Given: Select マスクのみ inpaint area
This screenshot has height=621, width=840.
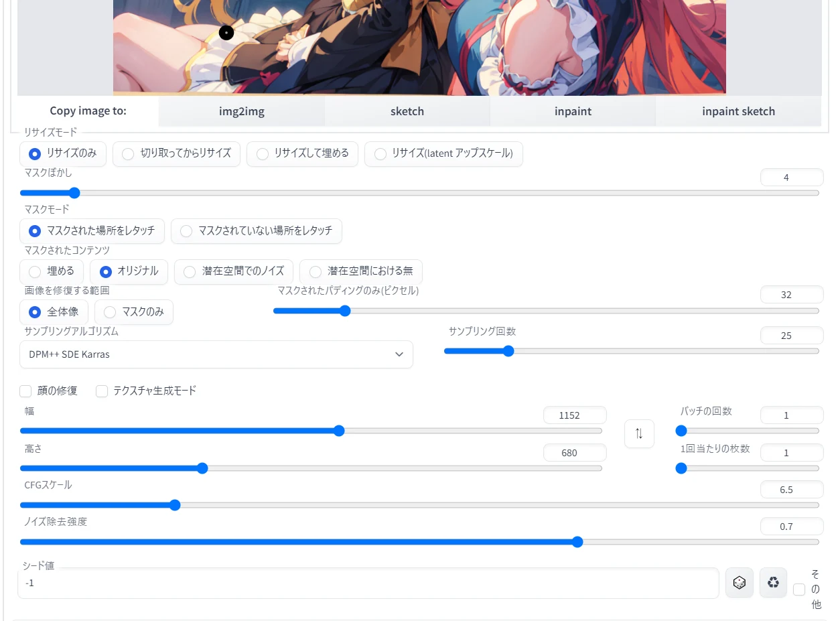Looking at the screenshot, I should point(134,312).
